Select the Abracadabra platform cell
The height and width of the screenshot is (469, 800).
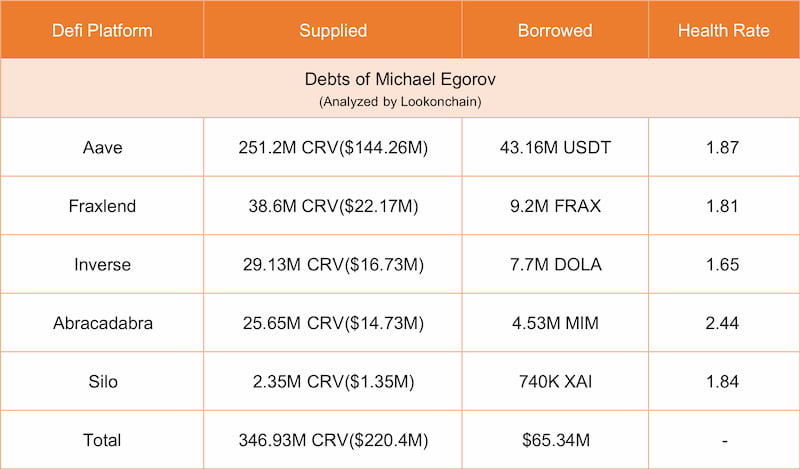pyautogui.click(x=102, y=323)
